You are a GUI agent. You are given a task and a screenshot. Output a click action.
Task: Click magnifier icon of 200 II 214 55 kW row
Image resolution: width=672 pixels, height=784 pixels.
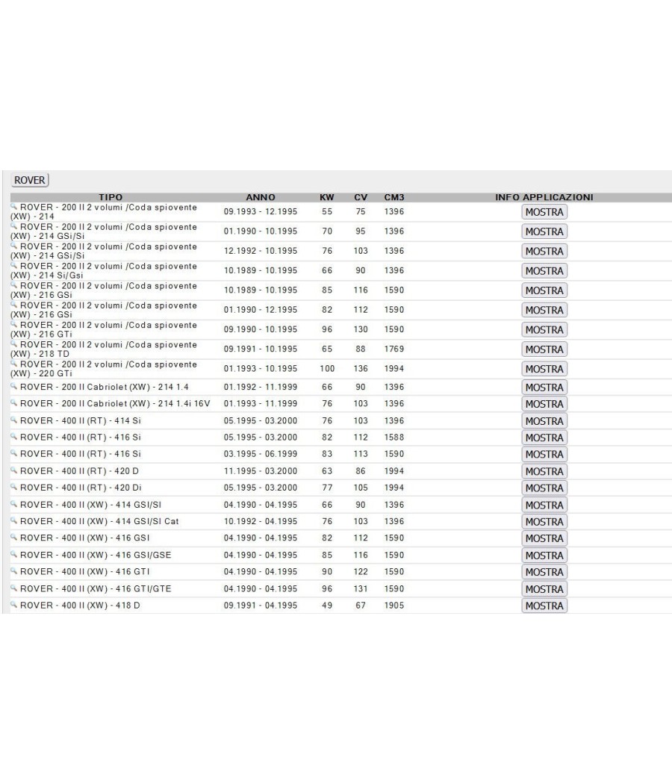tap(14, 206)
